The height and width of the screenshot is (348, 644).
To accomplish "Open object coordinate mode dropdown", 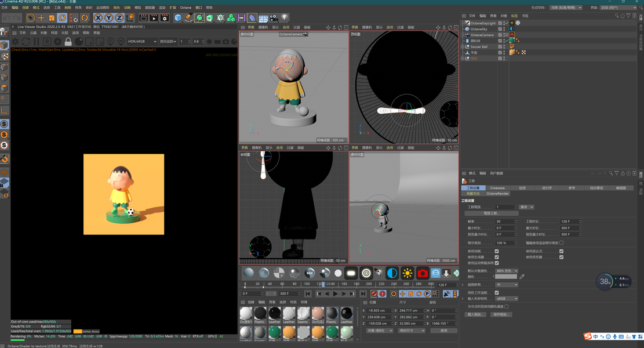I will tap(380, 331).
